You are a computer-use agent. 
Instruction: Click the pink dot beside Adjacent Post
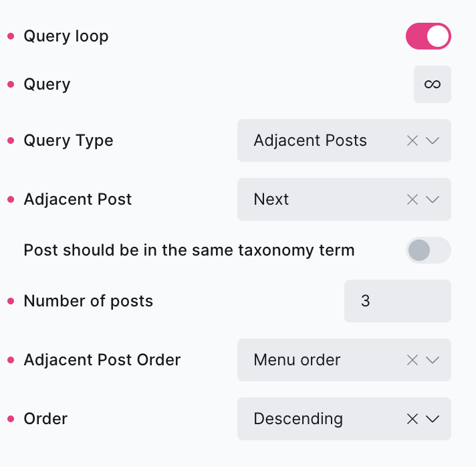coord(11,199)
